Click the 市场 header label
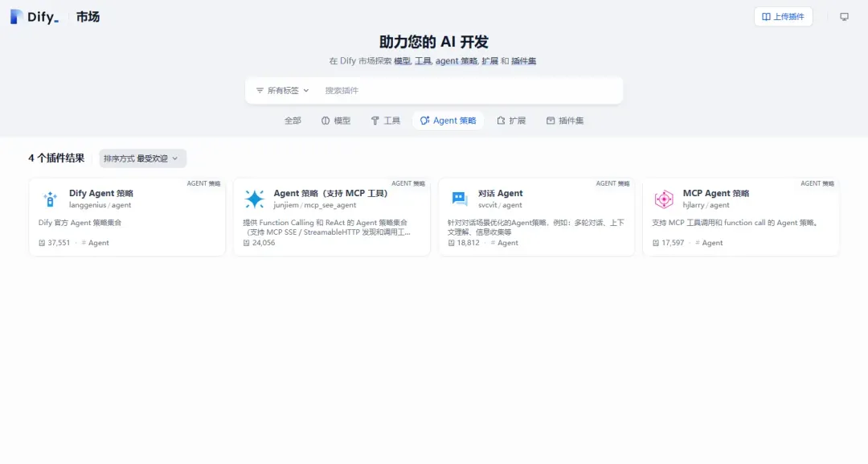The image size is (868, 464). 88,17
